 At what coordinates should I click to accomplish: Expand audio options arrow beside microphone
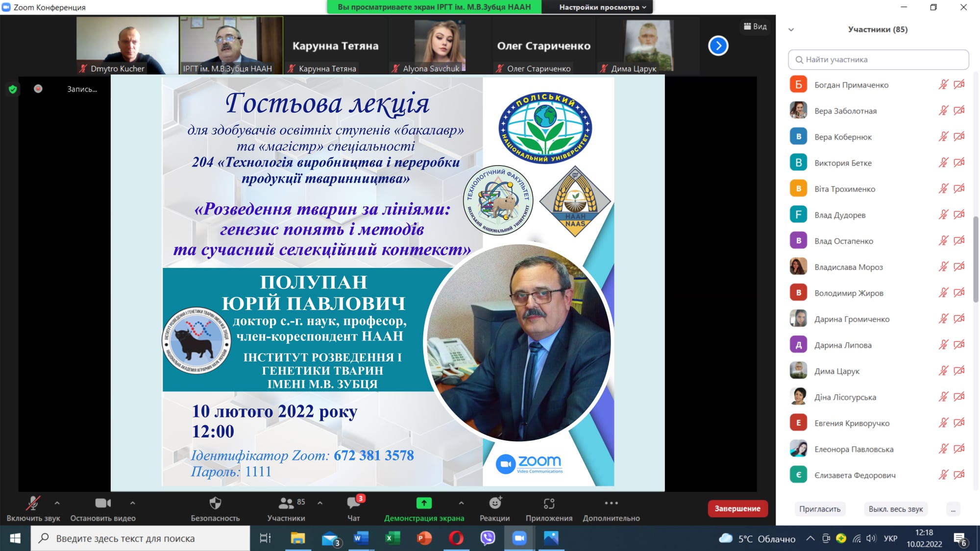57,503
